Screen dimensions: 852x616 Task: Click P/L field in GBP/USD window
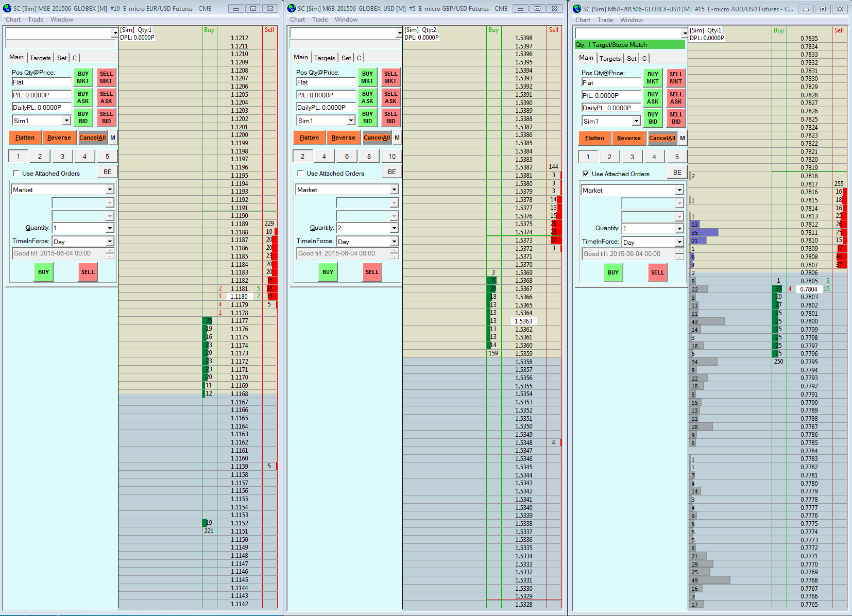326,95
